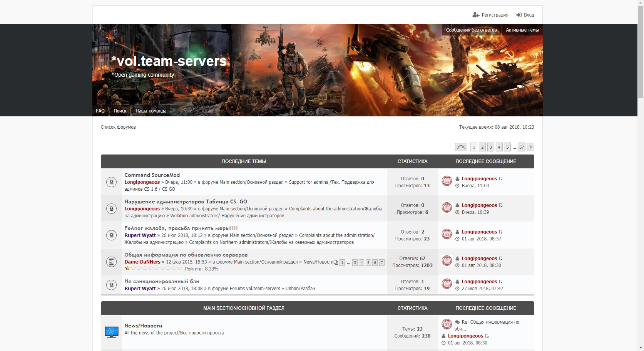The height and width of the screenshot is (351, 644).
Task: Click the jump-to-page arrow icon in pagination
Action: [x=461, y=147]
